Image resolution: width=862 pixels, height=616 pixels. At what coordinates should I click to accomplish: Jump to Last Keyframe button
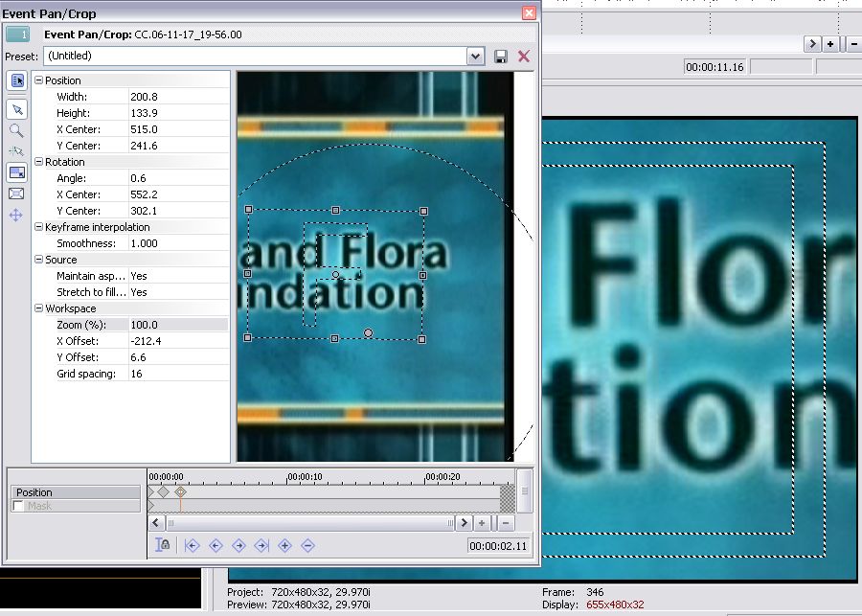(261, 546)
